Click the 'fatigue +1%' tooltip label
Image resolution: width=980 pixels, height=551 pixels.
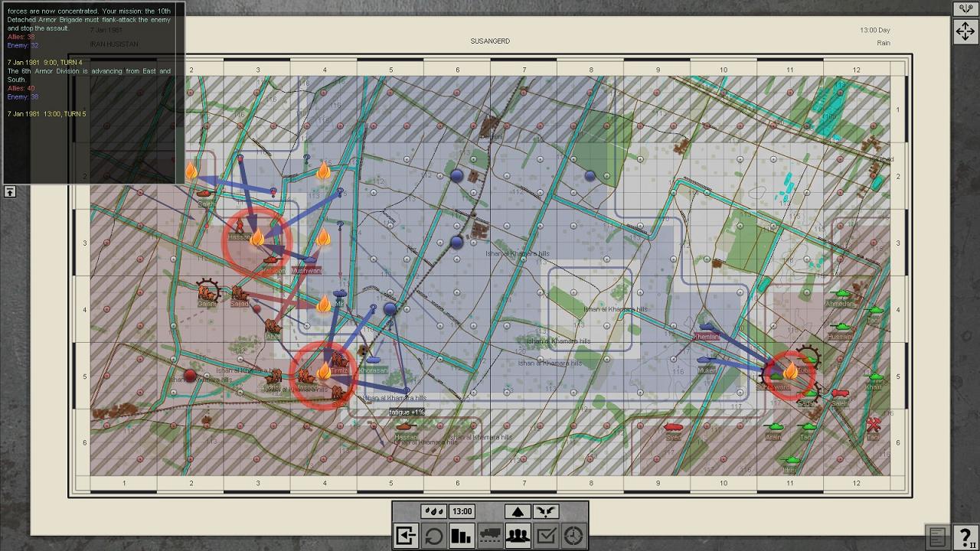(407, 412)
